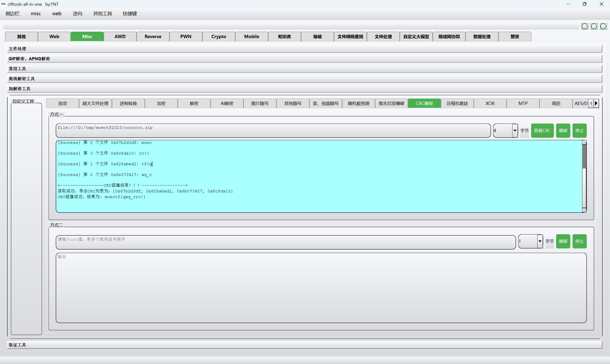
Task: Select the MTP sub-tab
Action: (523, 103)
